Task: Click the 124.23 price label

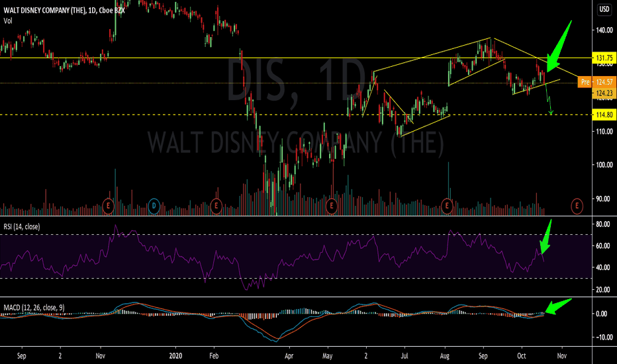Action: [604, 93]
